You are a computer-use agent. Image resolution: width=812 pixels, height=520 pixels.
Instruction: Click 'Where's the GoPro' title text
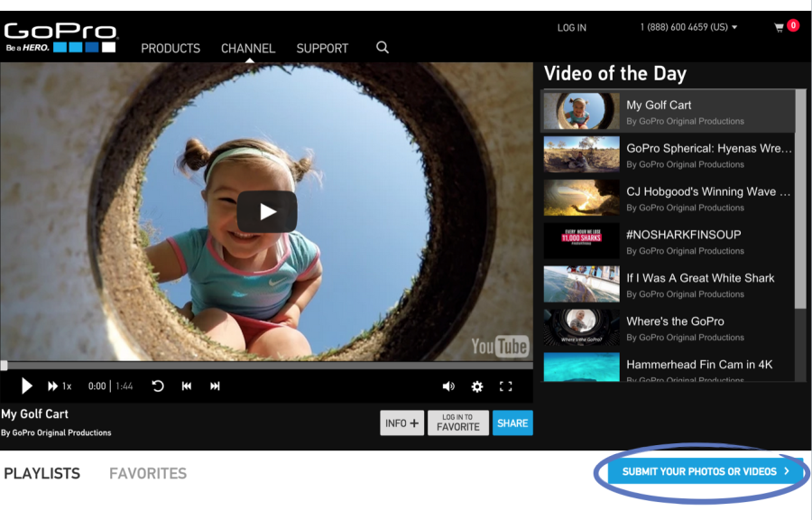[x=675, y=321]
